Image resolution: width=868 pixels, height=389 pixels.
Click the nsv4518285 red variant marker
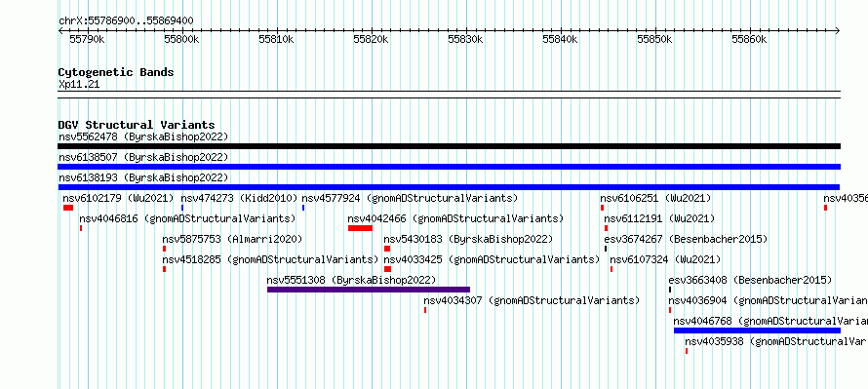(164, 269)
